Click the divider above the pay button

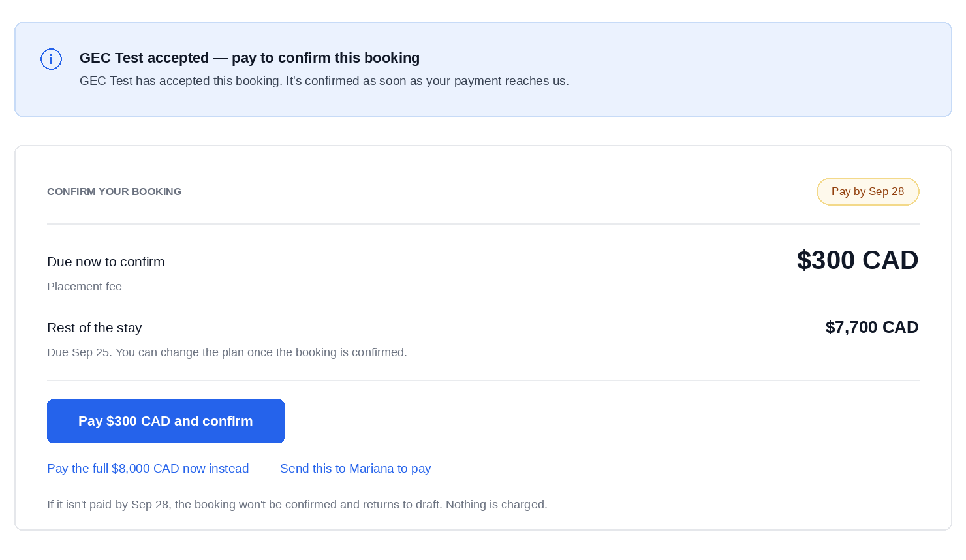(483, 381)
